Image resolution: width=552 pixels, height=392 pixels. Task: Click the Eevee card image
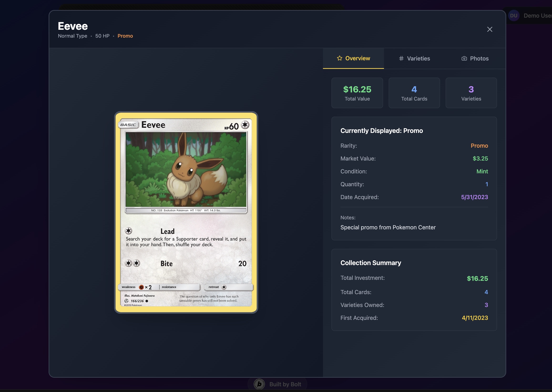(x=186, y=212)
